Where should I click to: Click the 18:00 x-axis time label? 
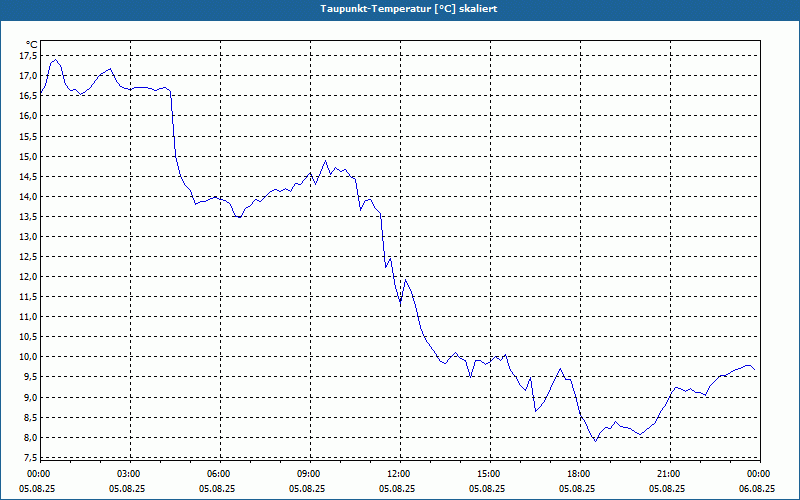[578, 474]
